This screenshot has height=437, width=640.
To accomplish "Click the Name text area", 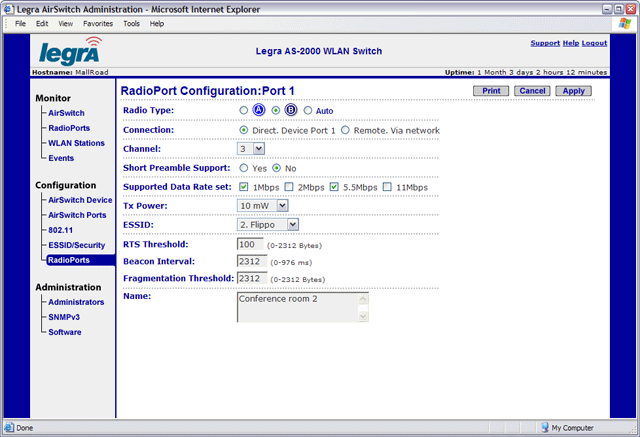I will (302, 307).
